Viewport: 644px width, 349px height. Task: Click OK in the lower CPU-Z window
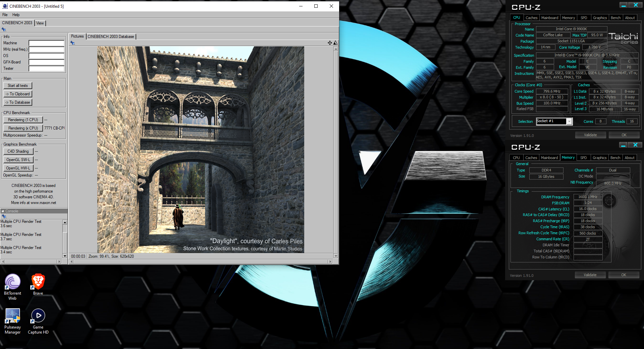coord(624,275)
